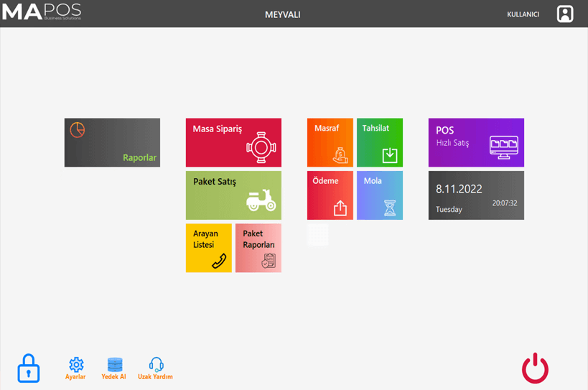Click the date and time tile

(x=476, y=195)
